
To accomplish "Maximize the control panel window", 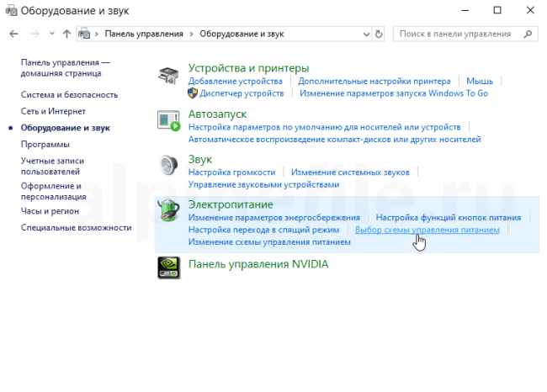I will (x=497, y=10).
